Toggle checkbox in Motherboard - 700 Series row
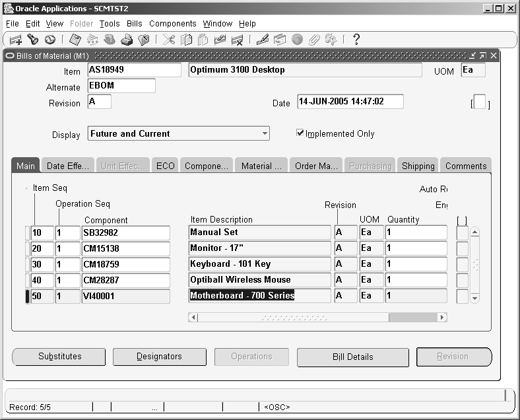The width and height of the screenshot is (520, 420). 463,297
